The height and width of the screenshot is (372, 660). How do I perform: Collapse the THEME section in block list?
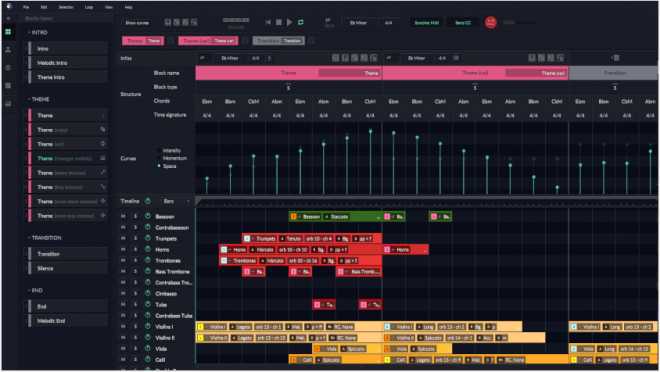29,99
